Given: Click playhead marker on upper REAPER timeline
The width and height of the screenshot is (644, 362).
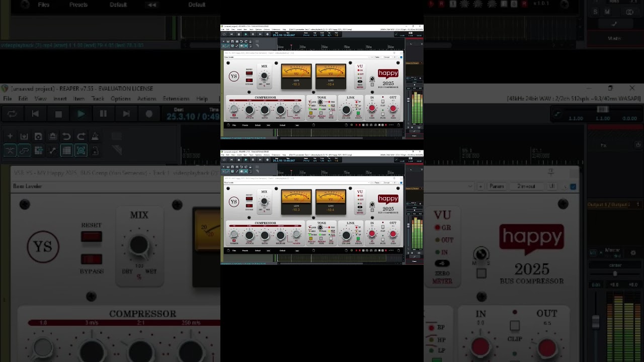Looking at the screenshot, I should (x=291, y=45).
